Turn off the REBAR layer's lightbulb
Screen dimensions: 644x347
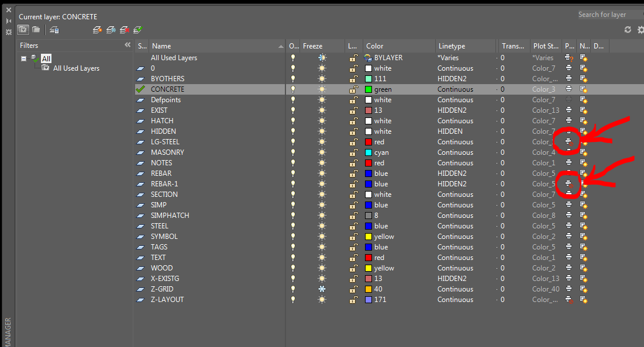(x=293, y=173)
